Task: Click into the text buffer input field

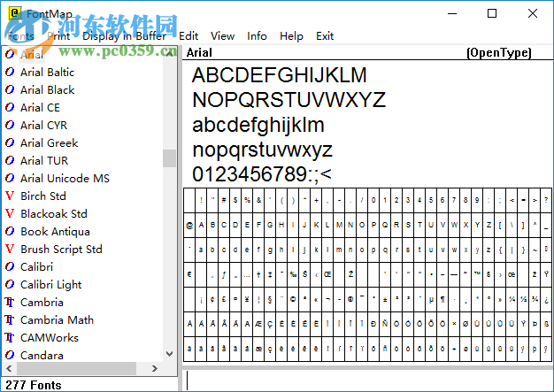Action: pos(368,380)
